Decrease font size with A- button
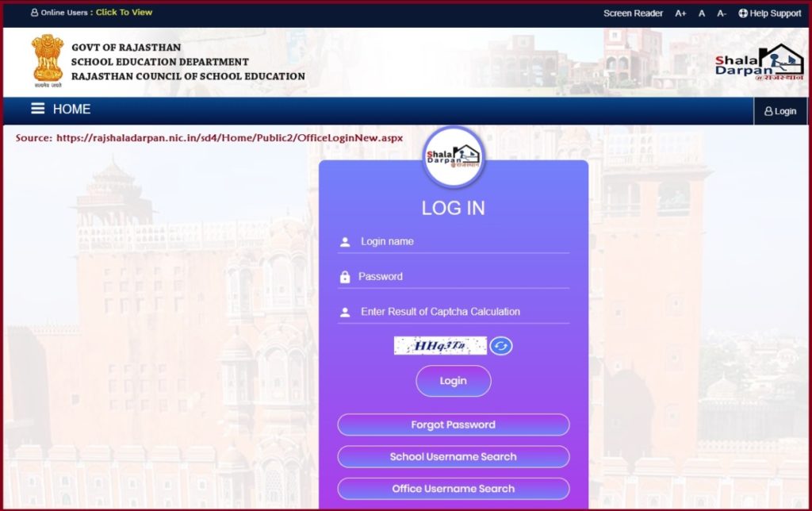This screenshot has height=511, width=812. coord(721,13)
